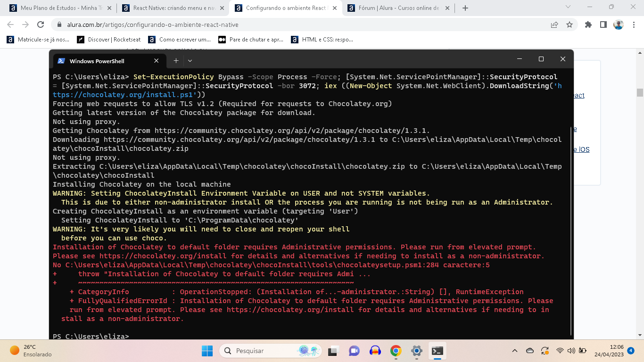The height and width of the screenshot is (362, 644).
Task: Show hidden system tray icons
Action: click(x=515, y=351)
